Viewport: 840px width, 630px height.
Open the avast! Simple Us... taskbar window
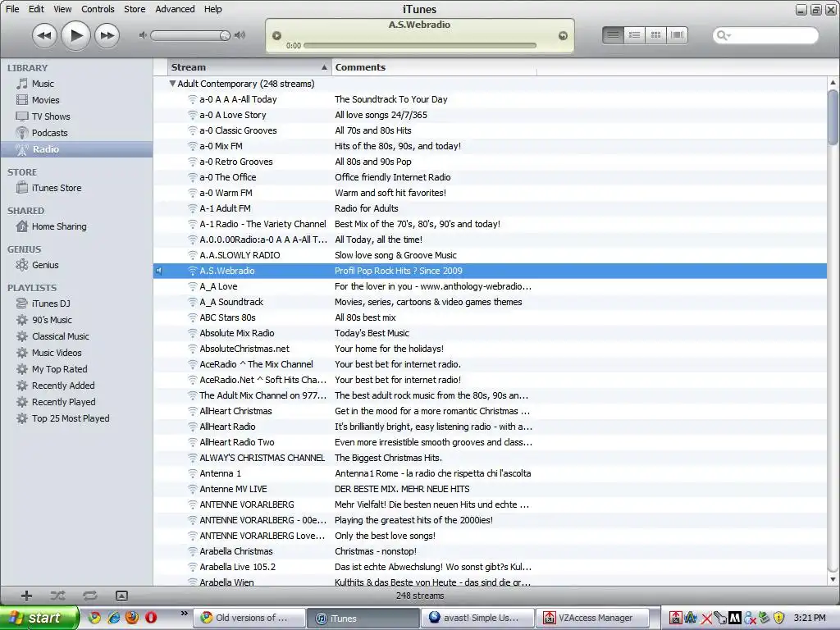coord(478,618)
